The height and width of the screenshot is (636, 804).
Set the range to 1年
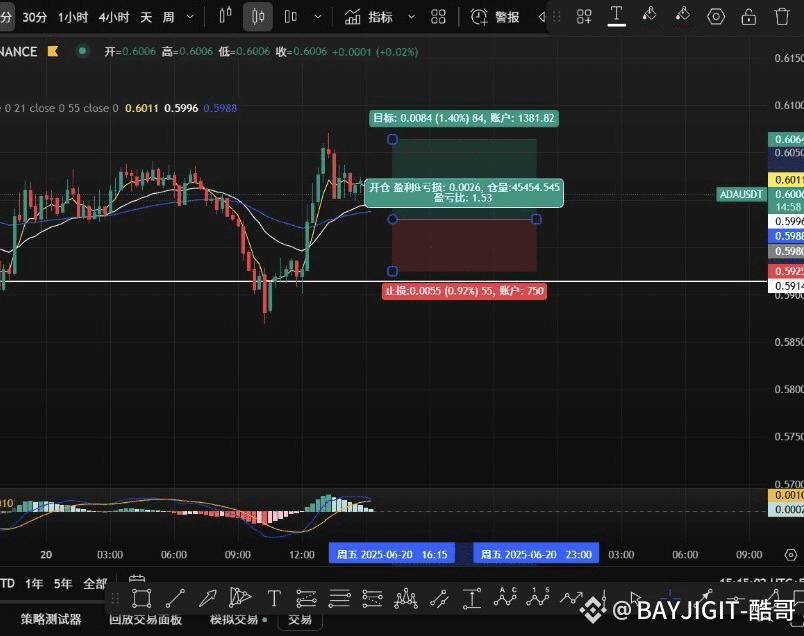pos(34,584)
